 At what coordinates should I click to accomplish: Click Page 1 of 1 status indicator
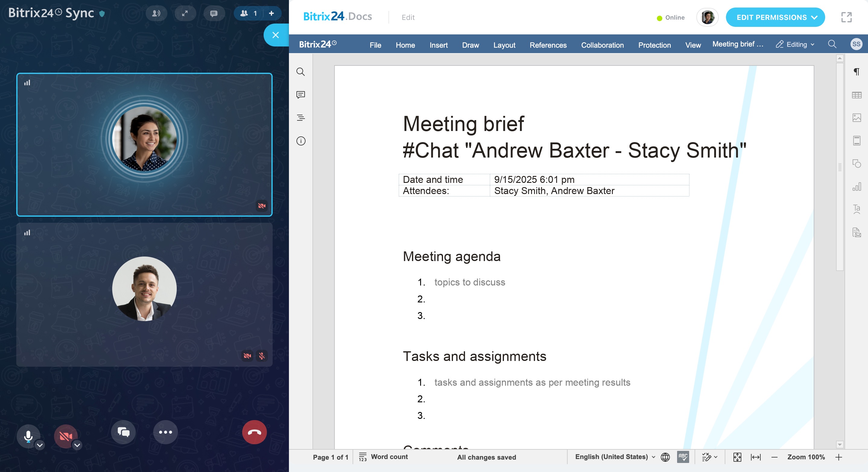click(x=330, y=457)
